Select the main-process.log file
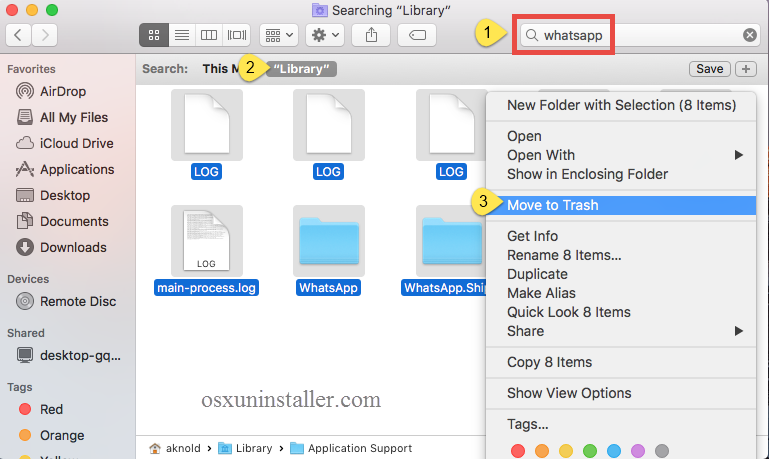The image size is (769, 459). 206,250
